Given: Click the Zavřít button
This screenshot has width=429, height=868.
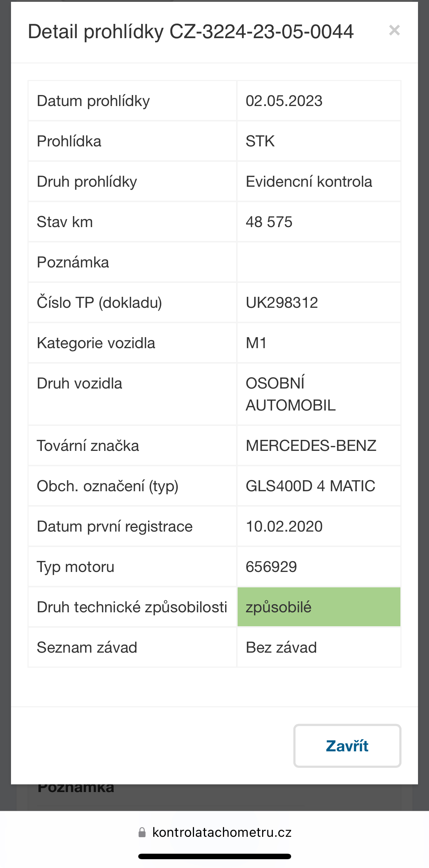Looking at the screenshot, I should [x=347, y=746].
